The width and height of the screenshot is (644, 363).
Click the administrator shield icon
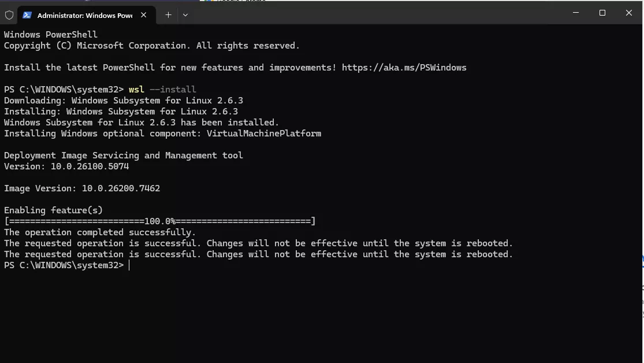9,15
